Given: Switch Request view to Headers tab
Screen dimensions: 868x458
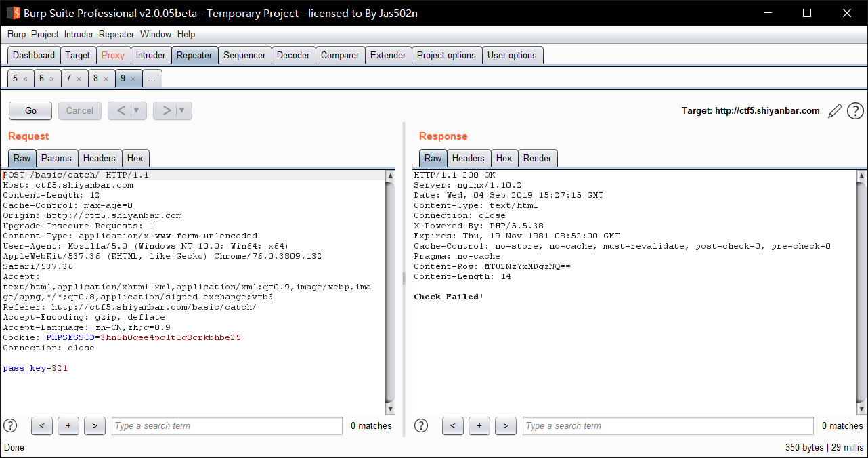Looking at the screenshot, I should (x=99, y=158).
